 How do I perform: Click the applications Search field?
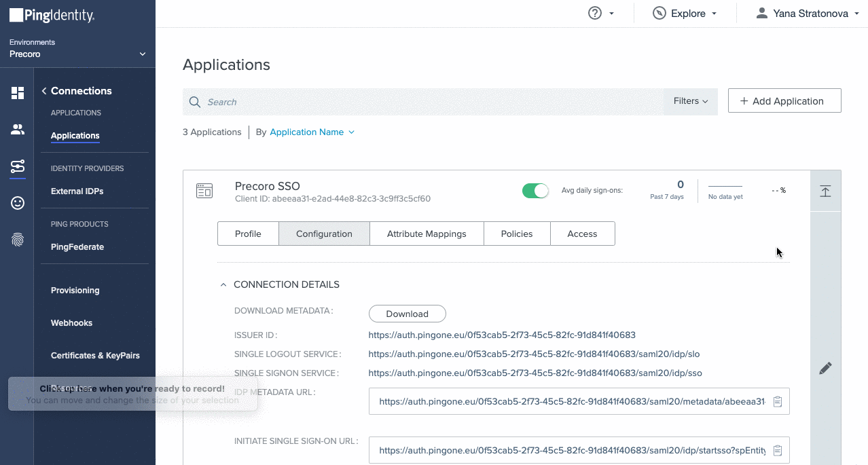[423, 102]
